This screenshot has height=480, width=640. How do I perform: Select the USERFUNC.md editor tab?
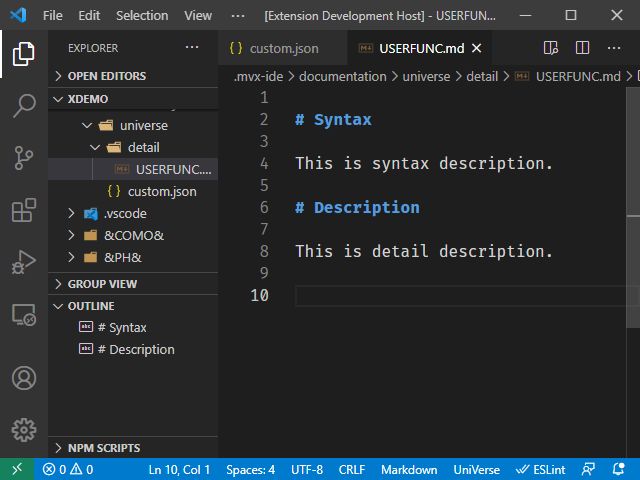pos(420,48)
